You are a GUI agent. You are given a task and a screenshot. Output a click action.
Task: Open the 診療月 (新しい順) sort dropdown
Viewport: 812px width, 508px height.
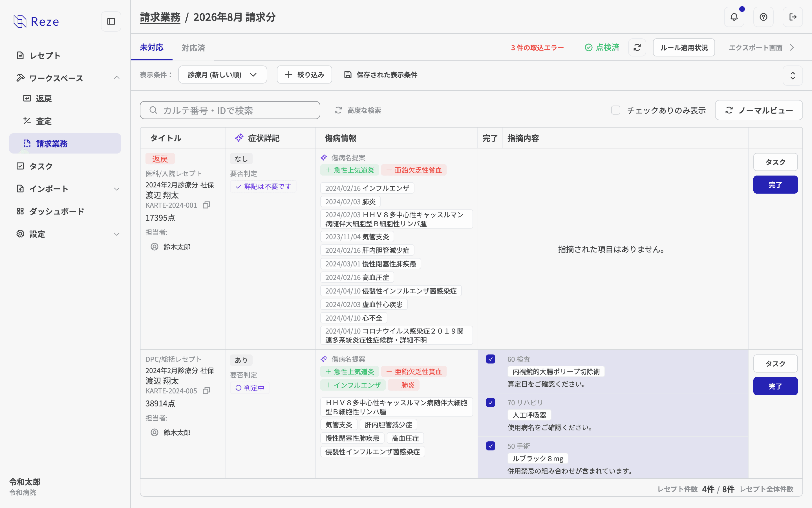tap(222, 75)
